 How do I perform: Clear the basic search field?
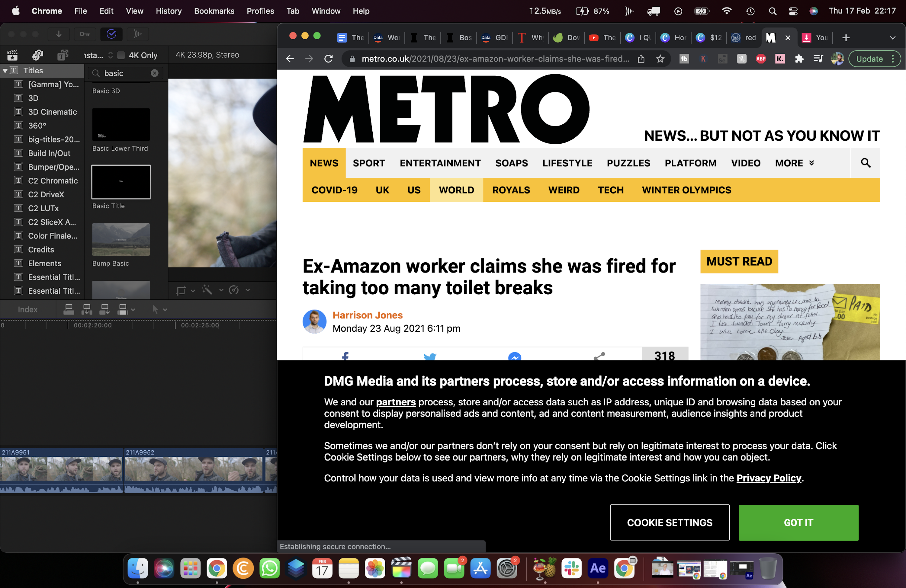coord(154,73)
